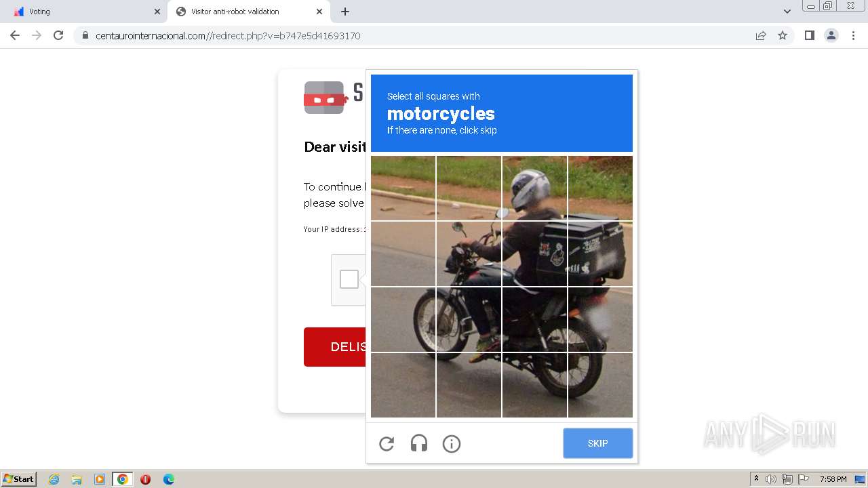
Task: Click the red DELIS button
Action: click(x=335, y=347)
